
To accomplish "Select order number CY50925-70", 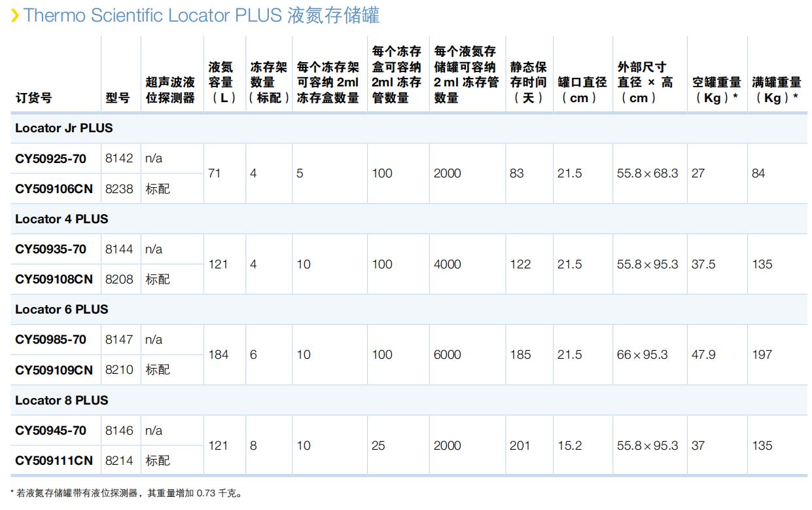I will (x=50, y=158).
